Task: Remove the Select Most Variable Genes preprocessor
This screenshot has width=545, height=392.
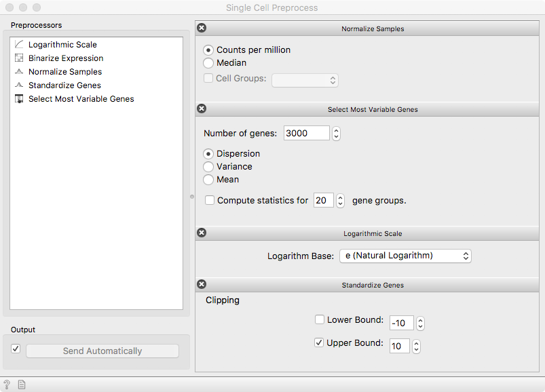Action: point(202,109)
